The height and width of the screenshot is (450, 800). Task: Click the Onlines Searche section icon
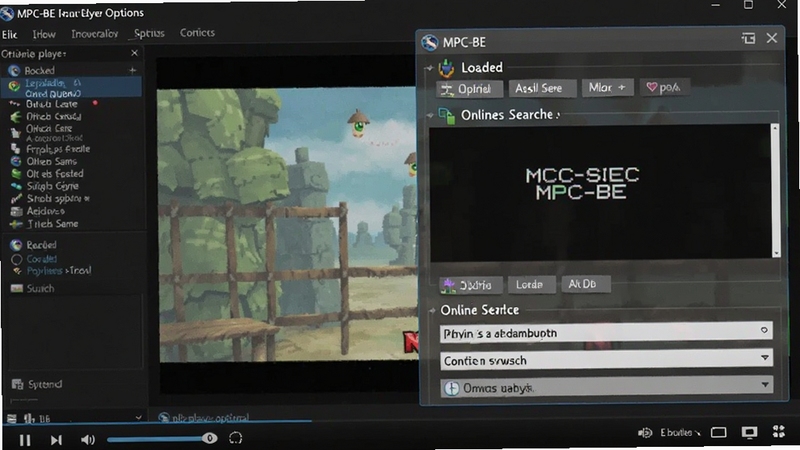pyautogui.click(x=446, y=115)
